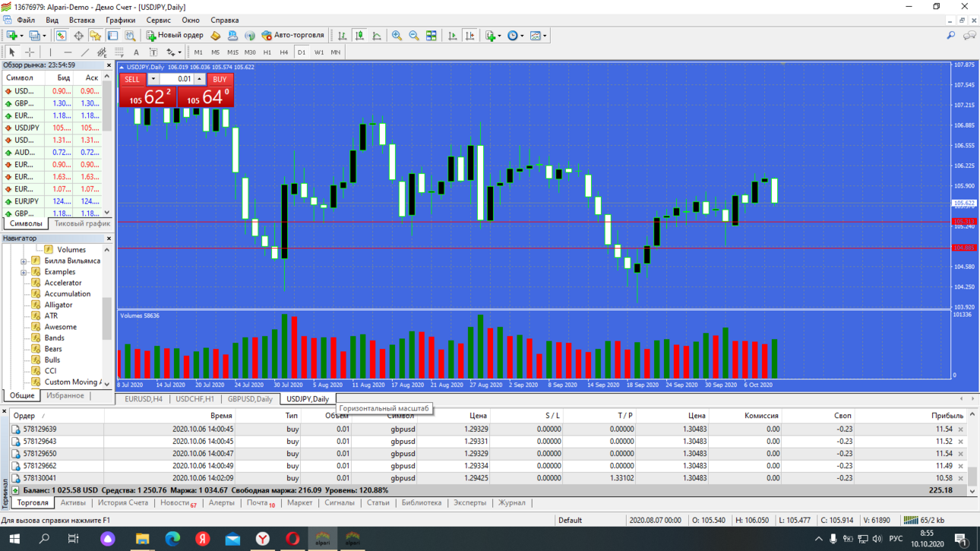Viewport: 980px width, 551px height.
Task: Select the trendline tool
Action: click(x=85, y=52)
